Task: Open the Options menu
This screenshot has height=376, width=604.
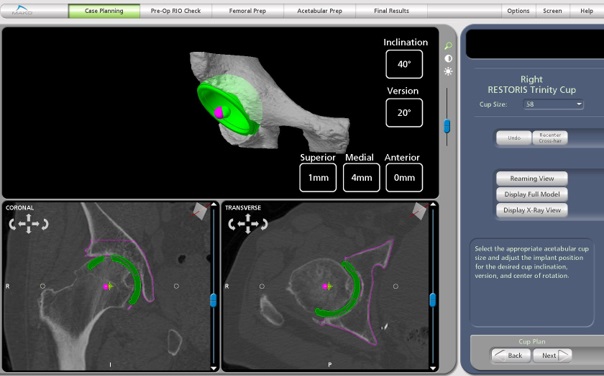Action: 518,11
